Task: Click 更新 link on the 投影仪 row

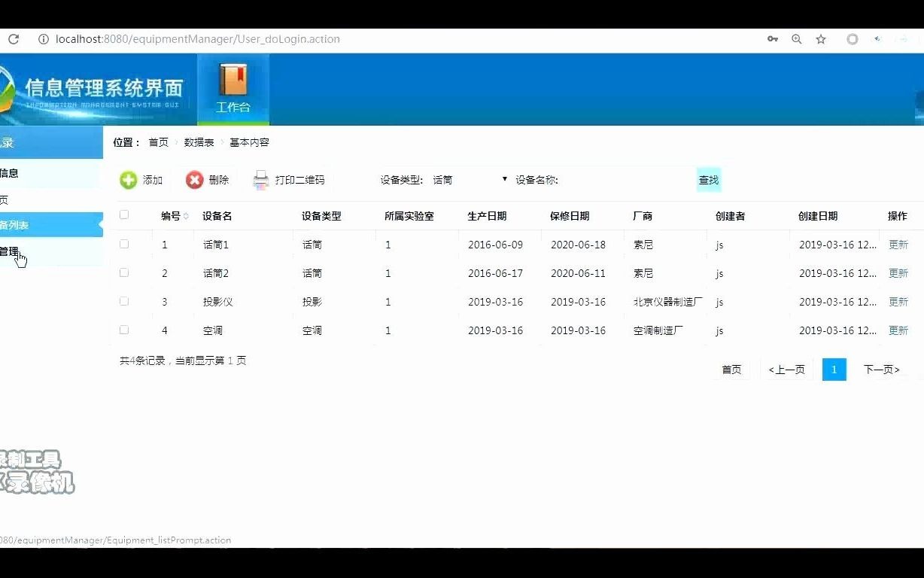Action: (x=898, y=301)
